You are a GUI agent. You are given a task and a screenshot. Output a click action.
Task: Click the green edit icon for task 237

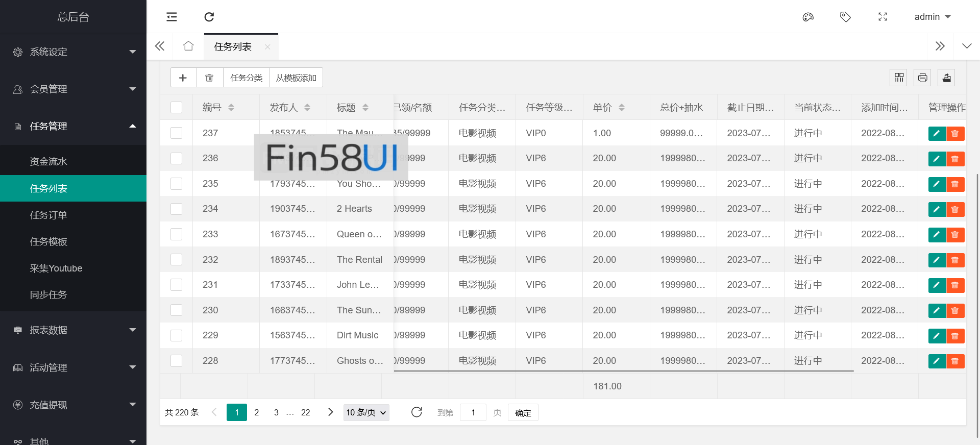point(937,134)
